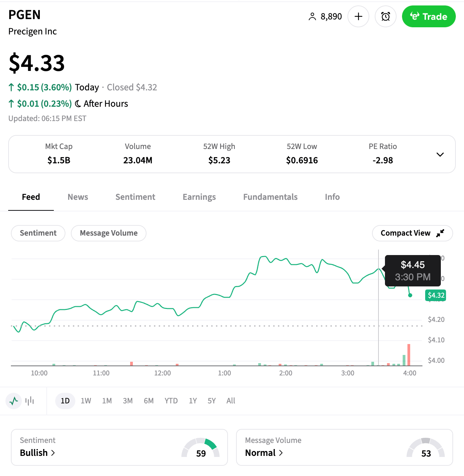Click the watchers count person icon

(312, 17)
